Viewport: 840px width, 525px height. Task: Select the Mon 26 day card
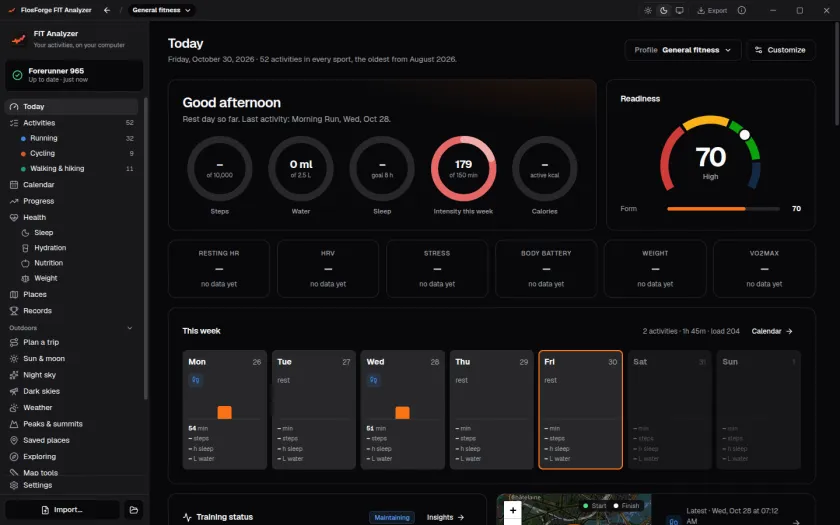[x=224, y=410]
